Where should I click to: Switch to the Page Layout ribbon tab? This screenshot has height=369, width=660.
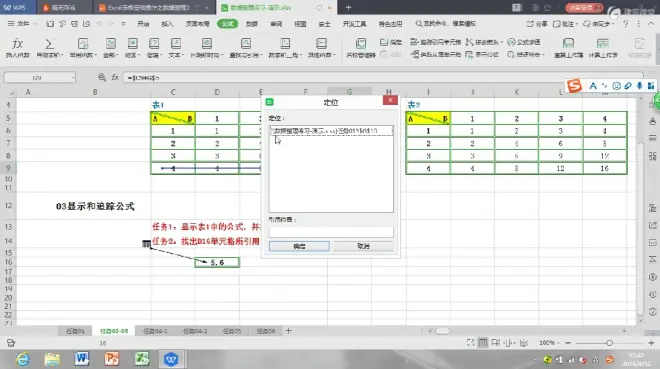click(x=197, y=24)
